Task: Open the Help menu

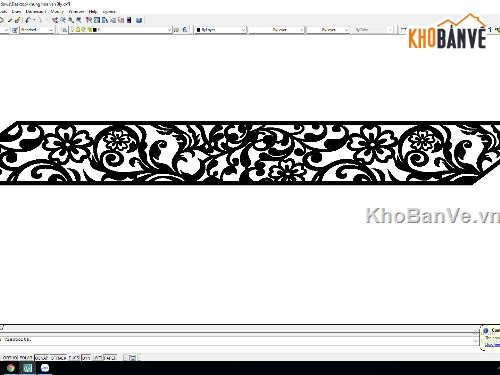Action: pyautogui.click(x=93, y=12)
